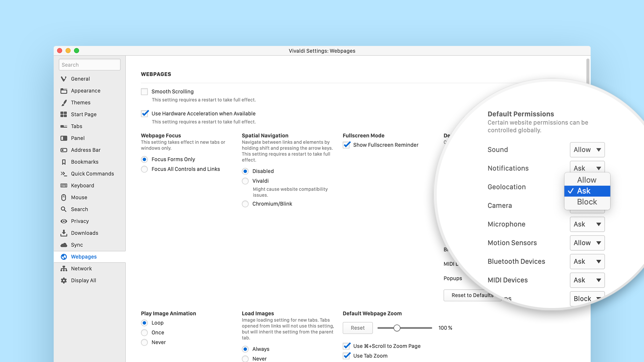
Task: Click the Panel icon in sidebar
Action: pos(64,138)
